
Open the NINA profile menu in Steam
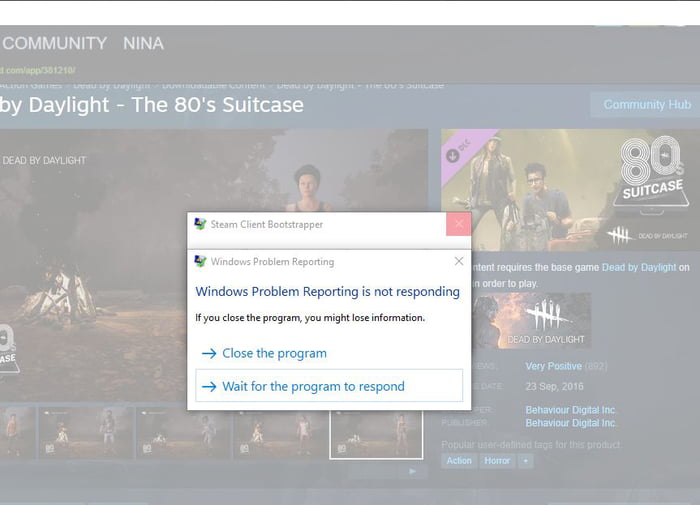143,44
